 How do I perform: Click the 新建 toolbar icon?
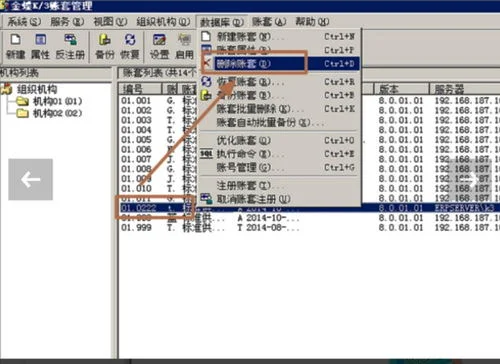point(15,46)
